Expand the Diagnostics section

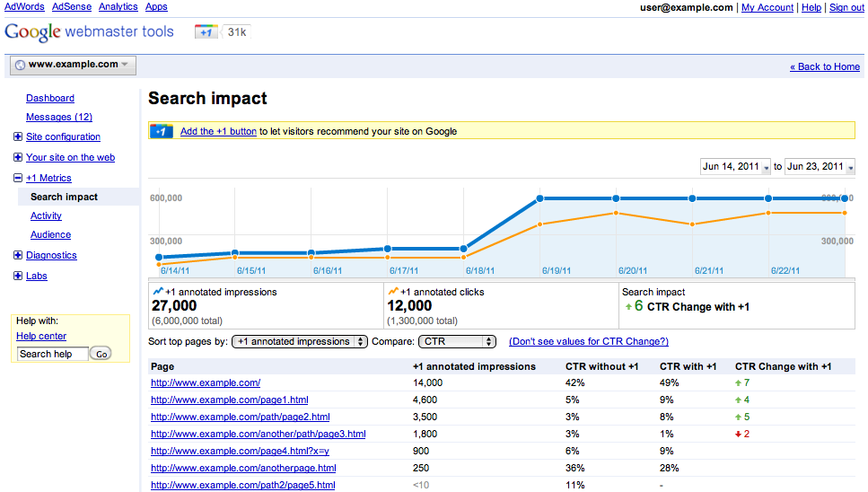pyautogui.click(x=18, y=256)
